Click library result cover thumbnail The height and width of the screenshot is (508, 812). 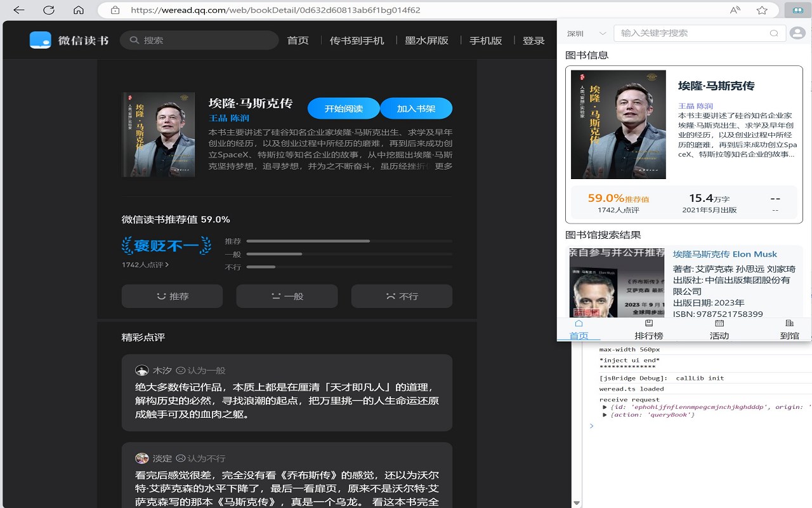(617, 283)
